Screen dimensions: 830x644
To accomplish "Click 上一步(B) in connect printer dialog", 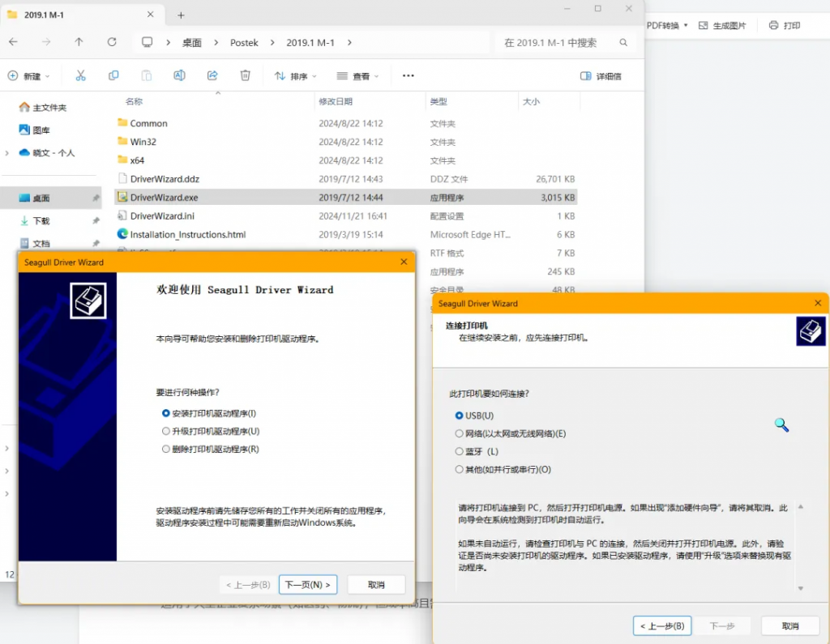I will [662, 626].
